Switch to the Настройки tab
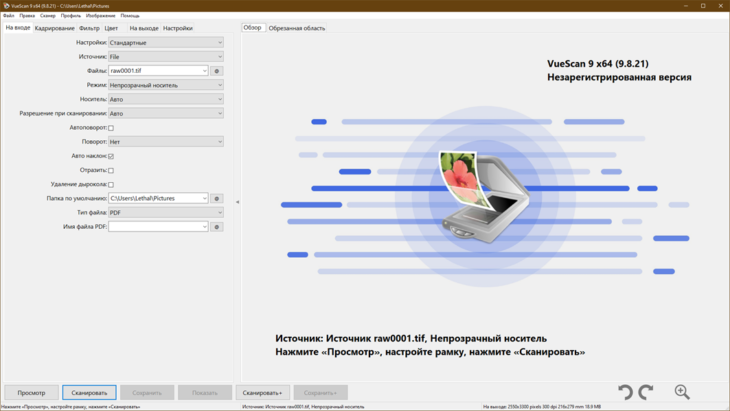Viewport: 730px width, 411px height. click(x=177, y=28)
